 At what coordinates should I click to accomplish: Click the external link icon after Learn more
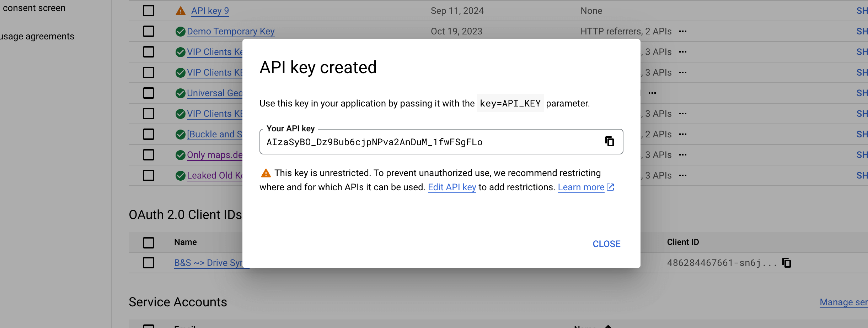pyautogui.click(x=611, y=187)
